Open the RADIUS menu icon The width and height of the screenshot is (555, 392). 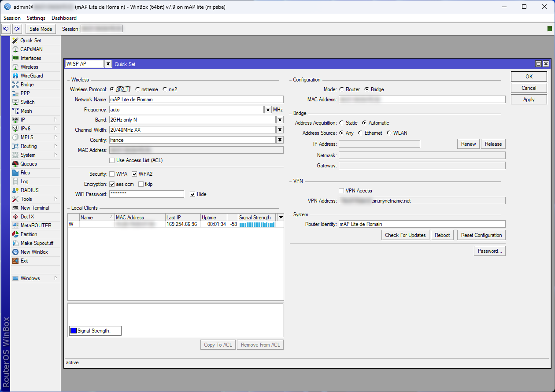[x=16, y=190]
